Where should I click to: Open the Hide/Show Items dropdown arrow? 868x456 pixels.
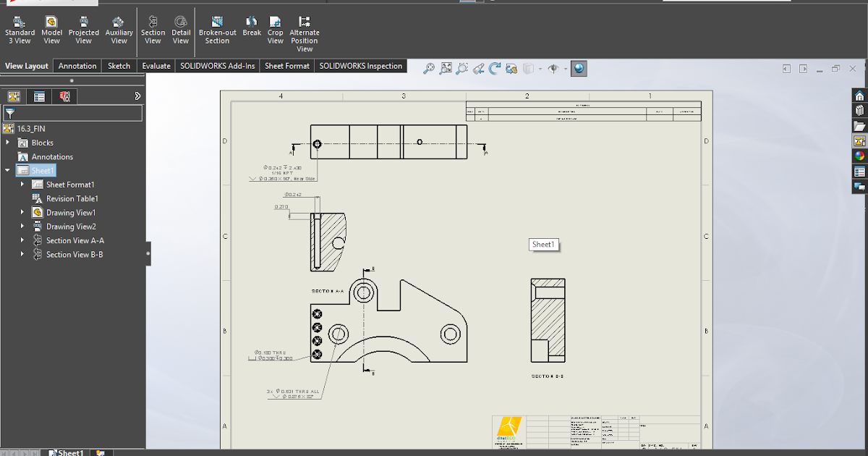(x=565, y=68)
